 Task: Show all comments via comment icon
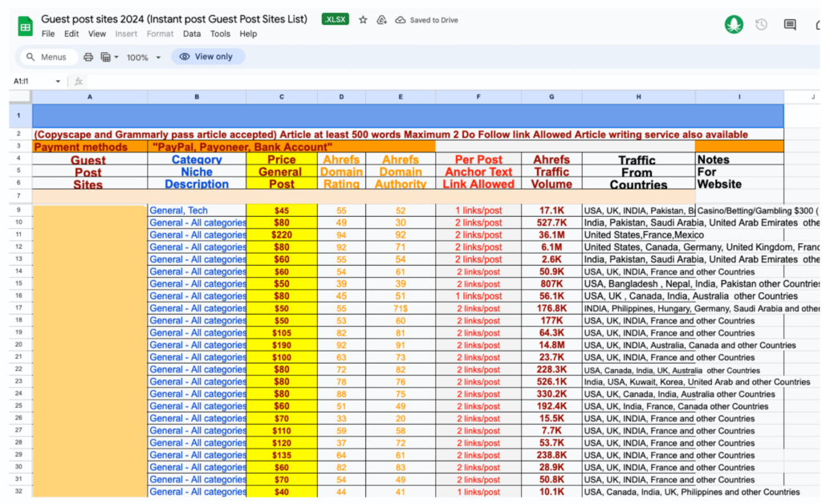(x=789, y=24)
